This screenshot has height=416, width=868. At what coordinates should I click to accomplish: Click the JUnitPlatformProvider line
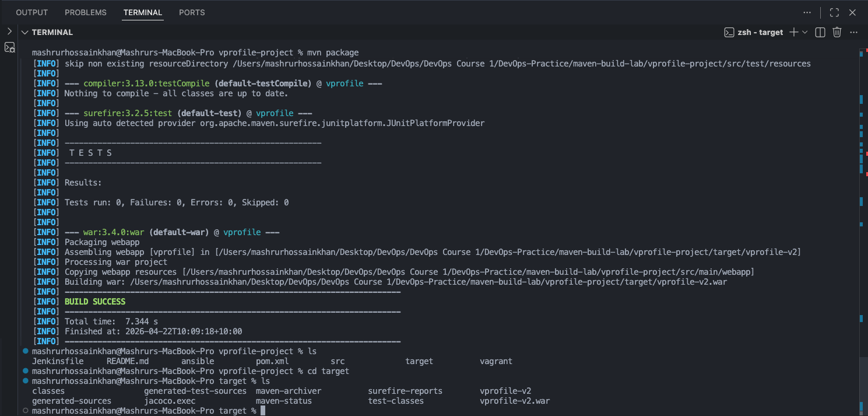coord(275,123)
